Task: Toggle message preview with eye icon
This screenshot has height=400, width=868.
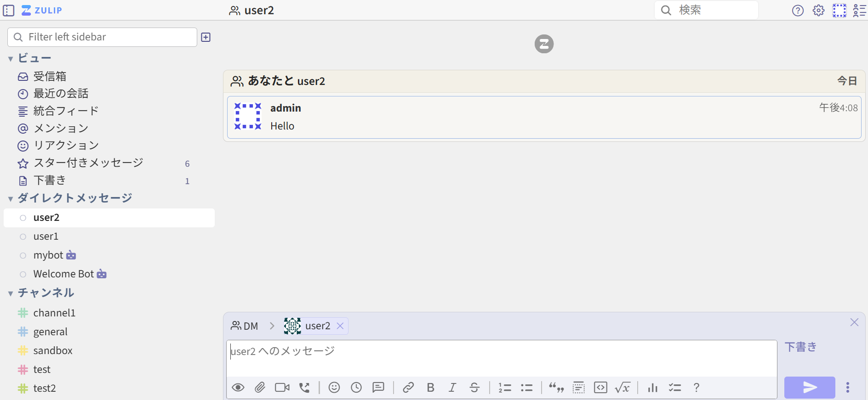Action: tap(238, 388)
